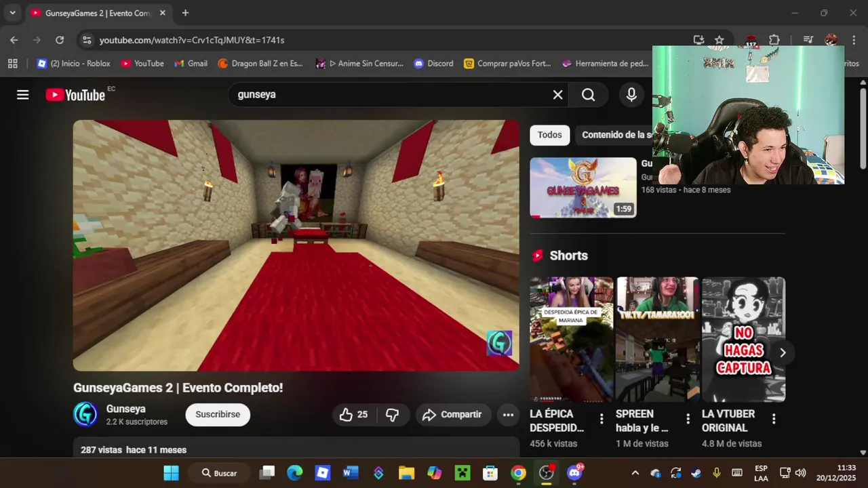Open the media control icon in Chrome toolbar
Image resolution: width=868 pixels, height=488 pixels.
pos(808,40)
